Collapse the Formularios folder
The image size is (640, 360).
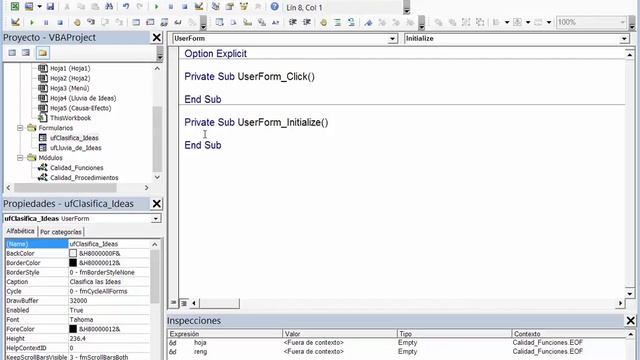point(20,128)
